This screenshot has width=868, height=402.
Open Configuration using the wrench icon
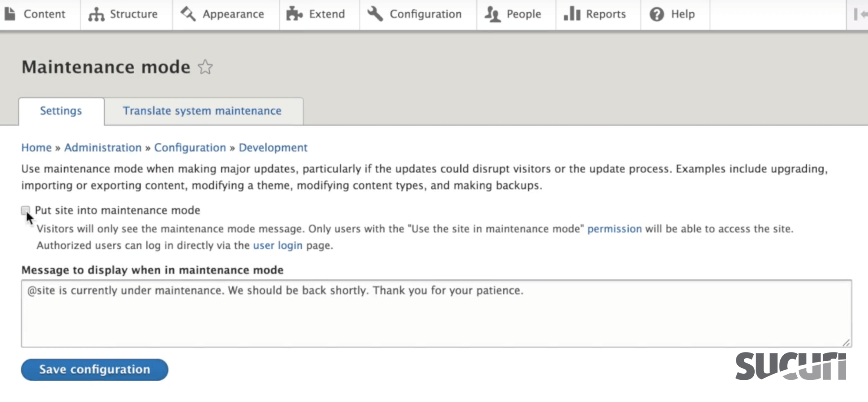375,13
